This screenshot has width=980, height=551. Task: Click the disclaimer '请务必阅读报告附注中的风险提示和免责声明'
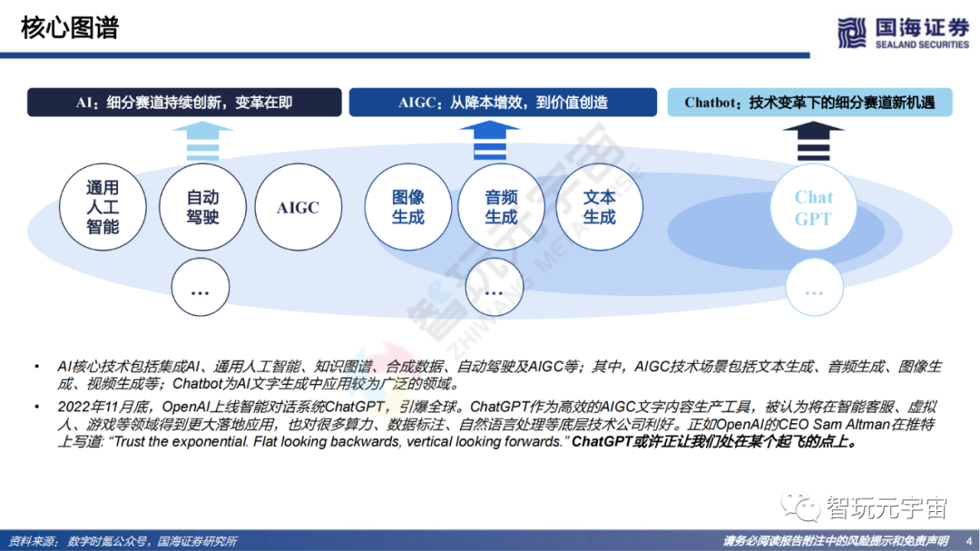(836, 542)
